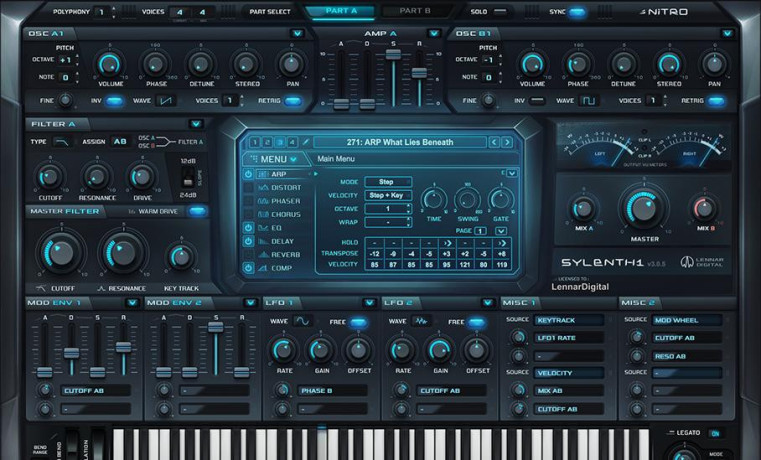
Task: Toggle the ARP effect power button
Action: [x=248, y=174]
